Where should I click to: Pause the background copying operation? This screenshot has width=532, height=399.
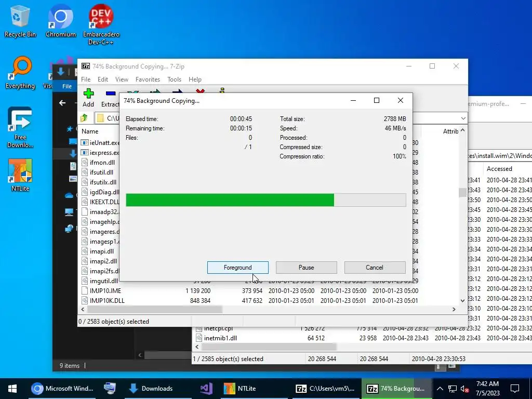pyautogui.click(x=306, y=268)
